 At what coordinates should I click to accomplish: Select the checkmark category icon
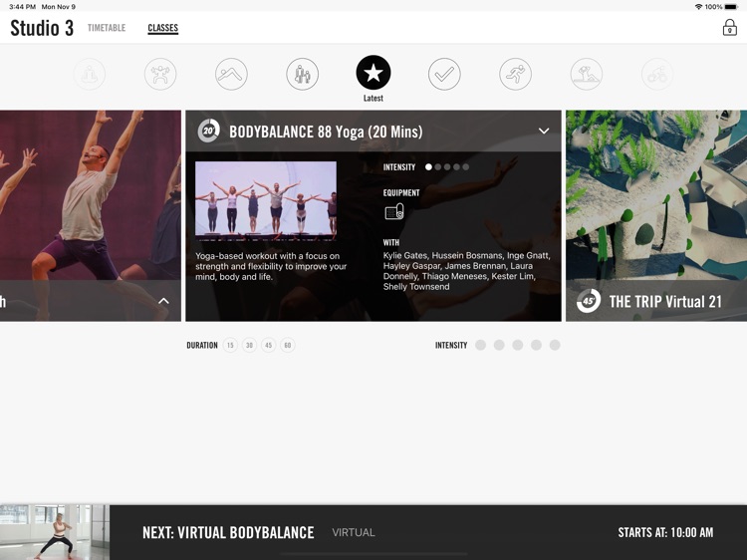tap(444, 75)
